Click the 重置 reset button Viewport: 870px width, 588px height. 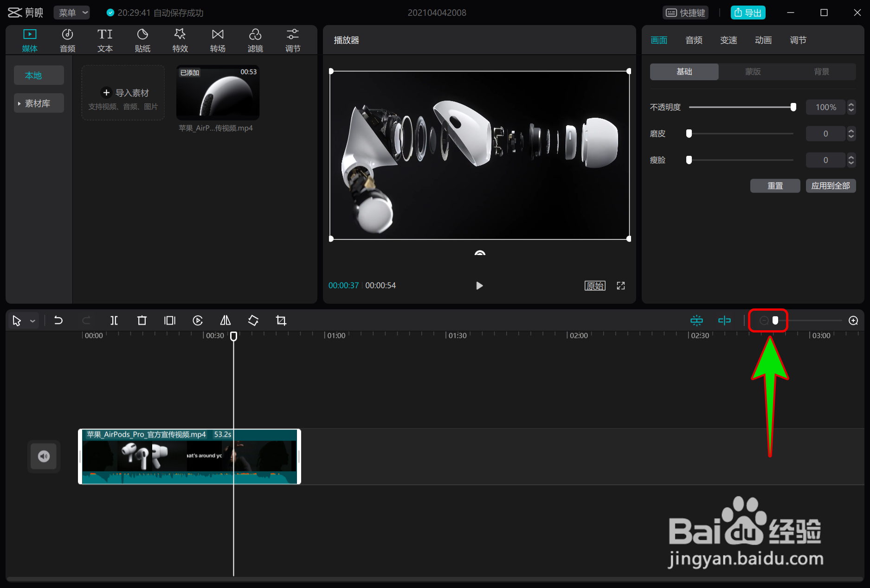(x=775, y=185)
